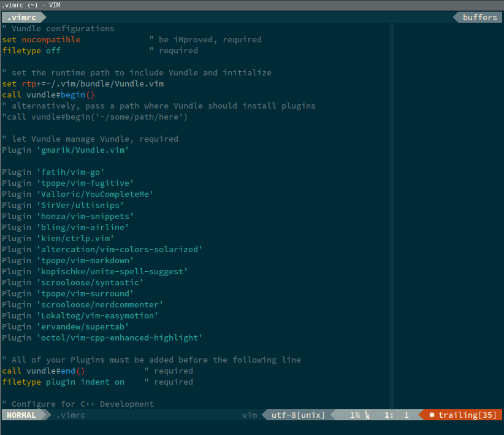Click the 1% position indicator
Image resolution: width=504 pixels, height=435 pixels.
(355, 415)
